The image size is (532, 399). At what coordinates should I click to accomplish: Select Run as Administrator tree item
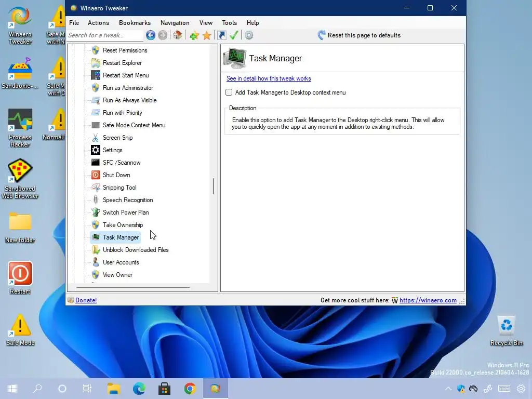point(128,88)
